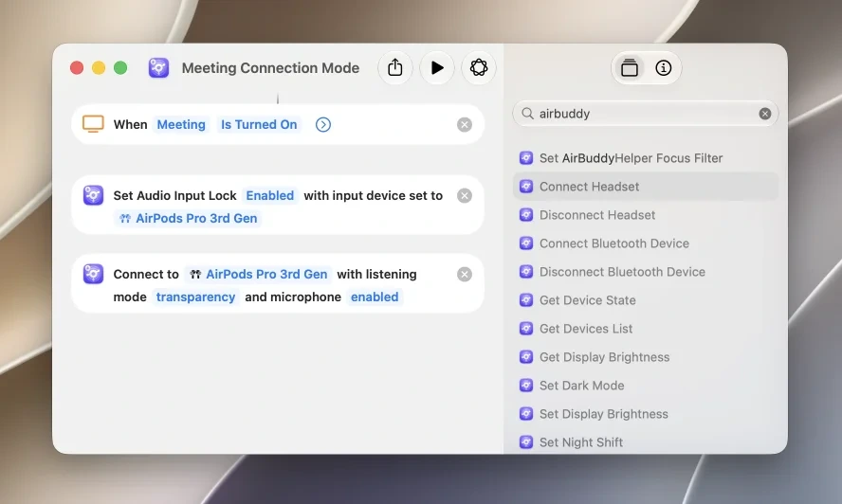842x504 pixels.
Task: Click icon beside Get Display Brightness
Action: [526, 357]
